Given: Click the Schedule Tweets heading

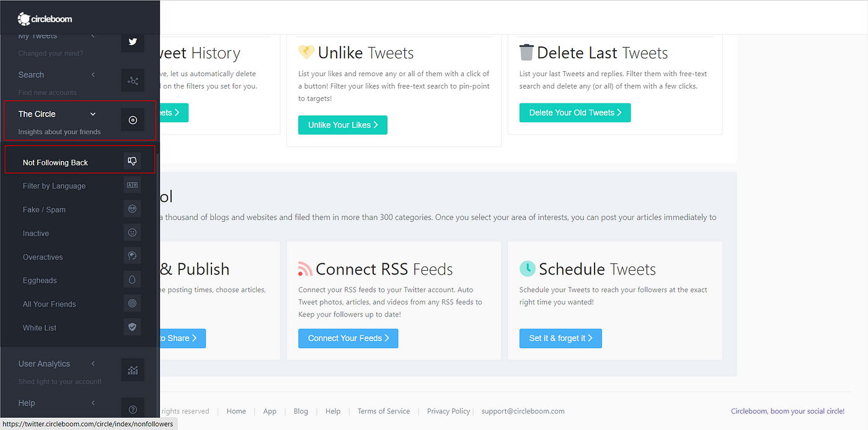Looking at the screenshot, I should (598, 269).
